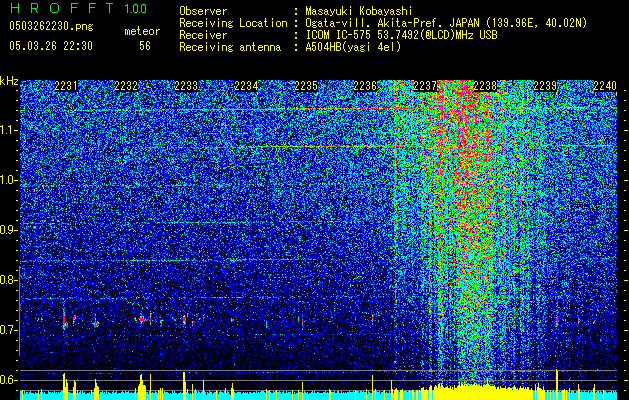The height and width of the screenshot is (400, 629).
Task: Click the ICOM IC-575 53.7492 MHz USB text
Action: coord(401,35)
